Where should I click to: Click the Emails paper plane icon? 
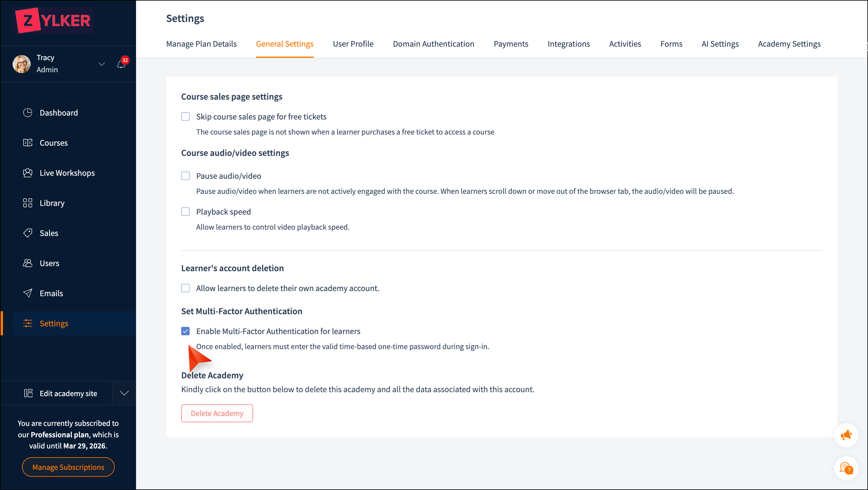[28, 293]
